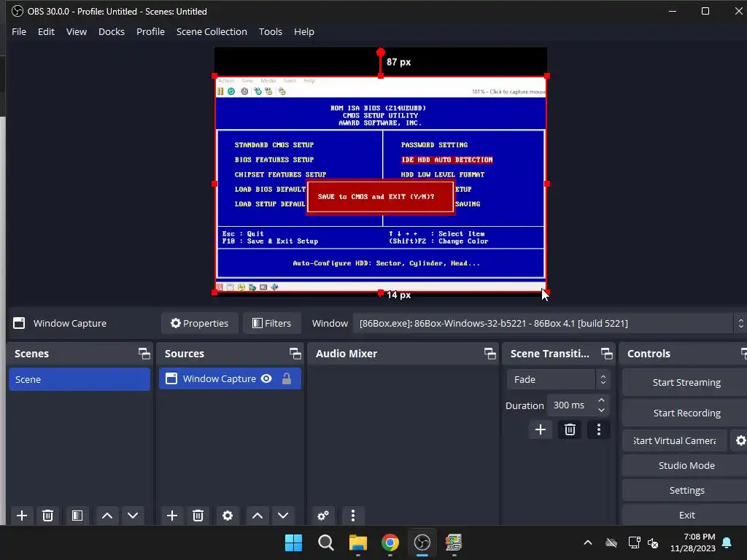Open the Edit menu

tap(46, 31)
